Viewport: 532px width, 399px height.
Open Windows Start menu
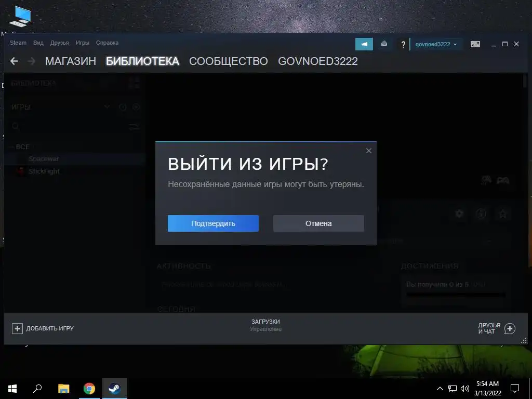(x=12, y=389)
